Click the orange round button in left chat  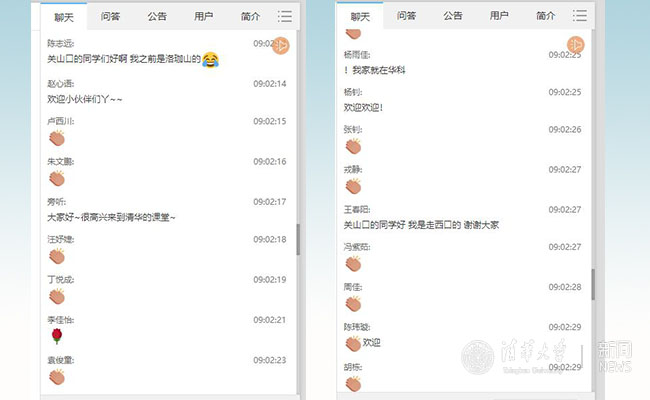[283, 46]
